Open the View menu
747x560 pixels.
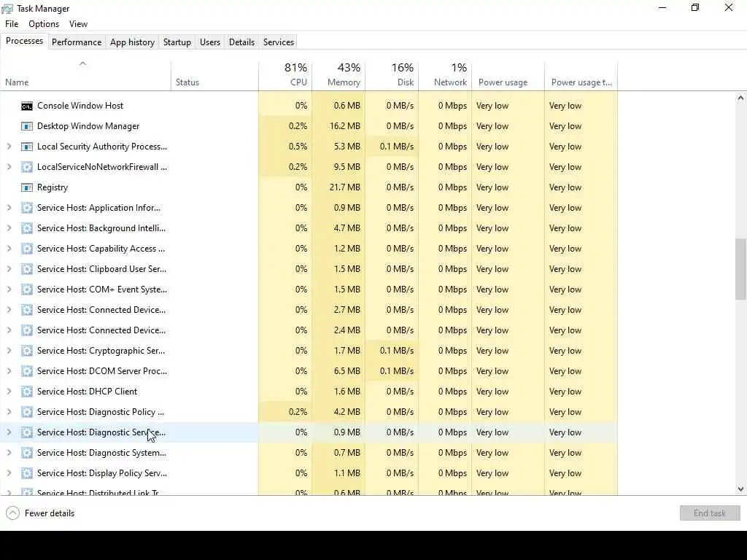[x=78, y=24]
